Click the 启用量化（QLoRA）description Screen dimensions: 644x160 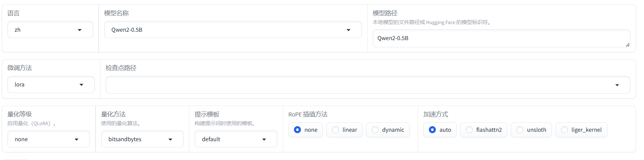pyautogui.click(x=32, y=123)
